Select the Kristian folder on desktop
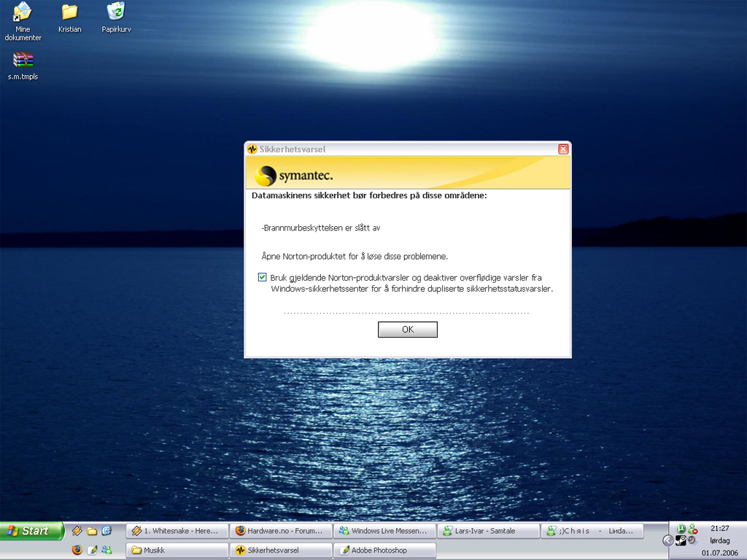The image size is (747, 560). point(69,18)
